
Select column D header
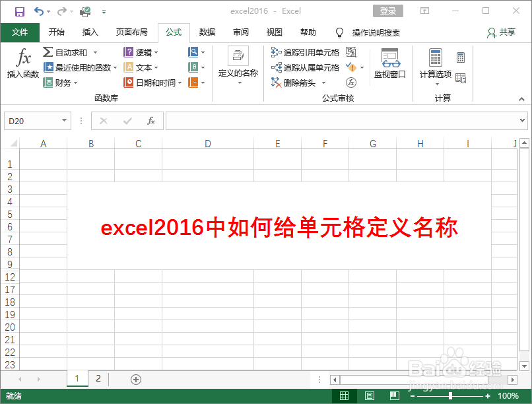(x=208, y=143)
